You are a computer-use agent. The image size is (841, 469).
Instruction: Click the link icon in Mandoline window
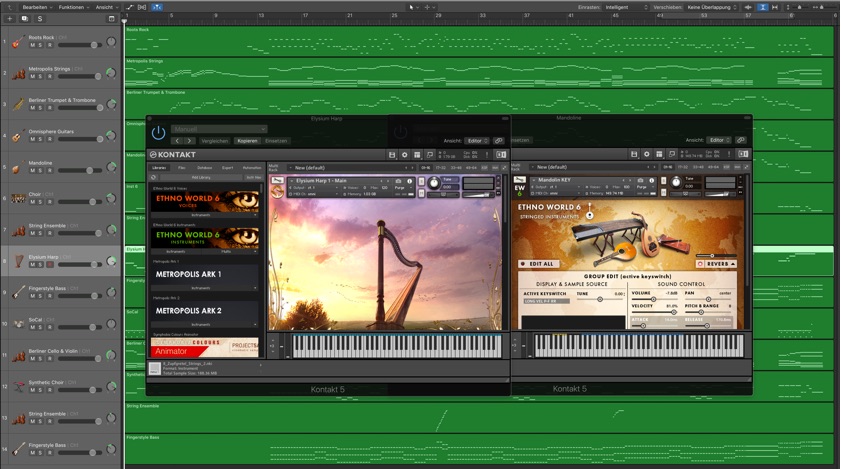[x=741, y=140]
